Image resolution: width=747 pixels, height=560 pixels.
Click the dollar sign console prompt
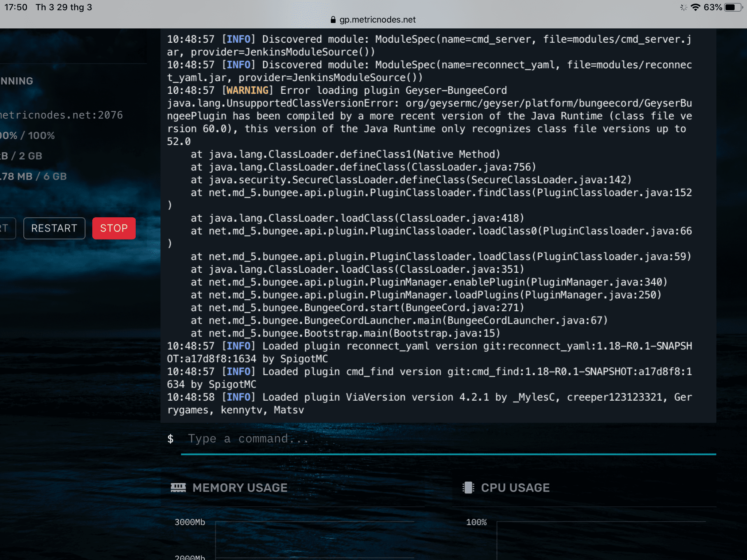170,439
